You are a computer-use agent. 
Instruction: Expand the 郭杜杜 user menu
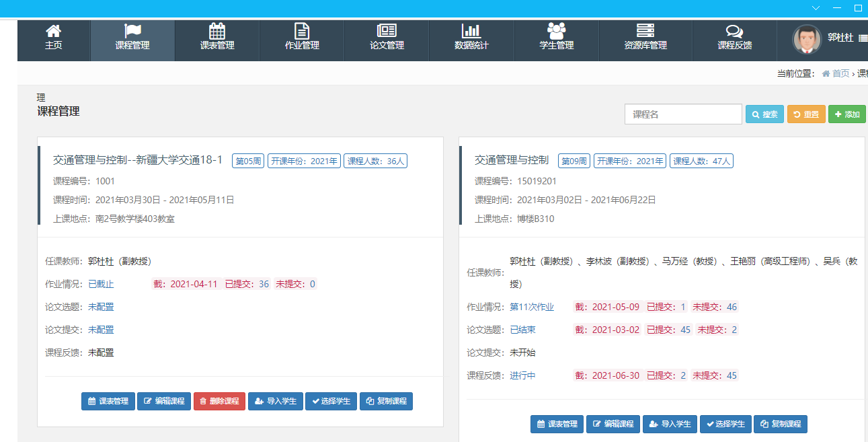[x=846, y=38]
